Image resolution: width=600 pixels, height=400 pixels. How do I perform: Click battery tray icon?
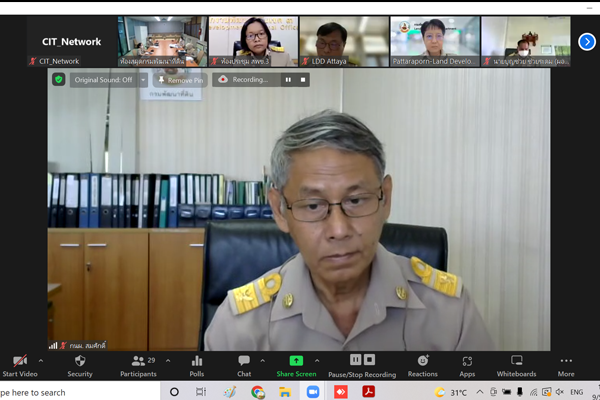[507, 392]
